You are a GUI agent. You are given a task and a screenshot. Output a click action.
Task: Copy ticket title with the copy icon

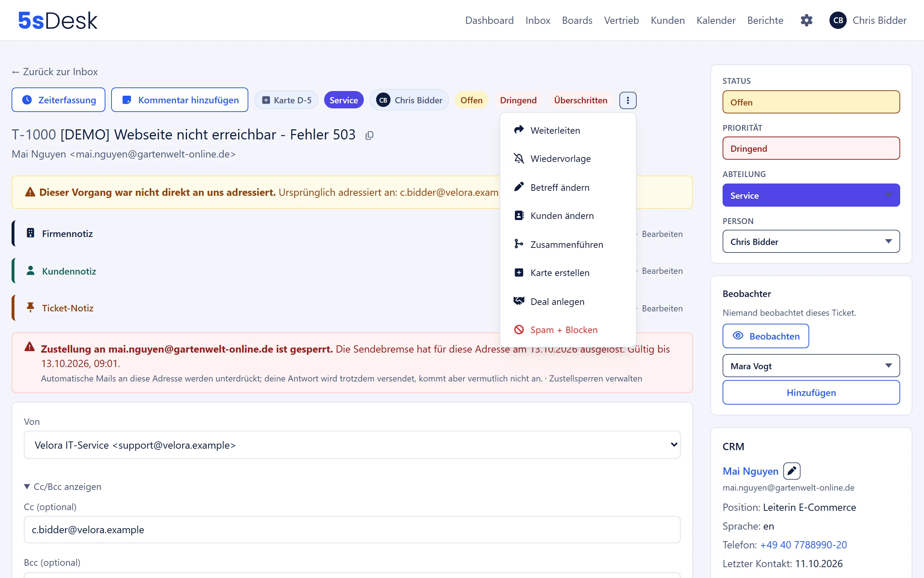(x=369, y=135)
